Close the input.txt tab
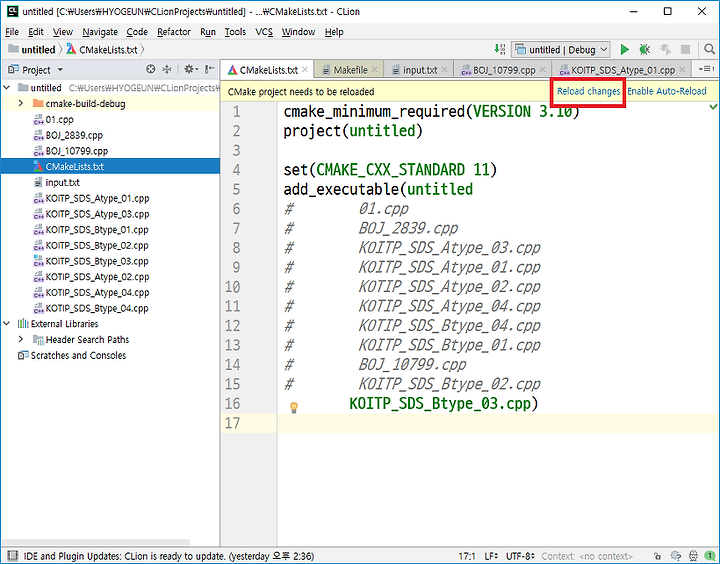 tap(444, 69)
